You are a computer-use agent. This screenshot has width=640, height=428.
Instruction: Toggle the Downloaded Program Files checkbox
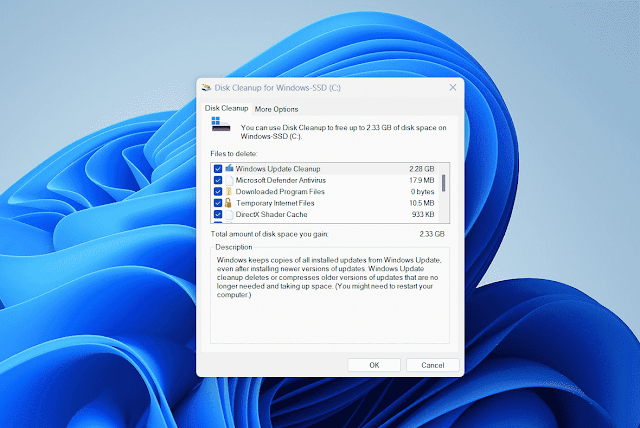coord(218,192)
